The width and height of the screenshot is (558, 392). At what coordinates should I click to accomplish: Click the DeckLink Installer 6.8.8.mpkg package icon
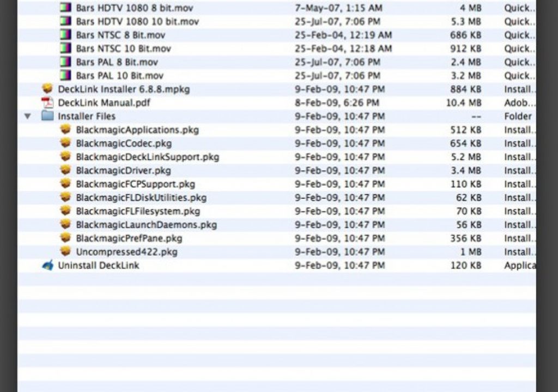click(47, 89)
